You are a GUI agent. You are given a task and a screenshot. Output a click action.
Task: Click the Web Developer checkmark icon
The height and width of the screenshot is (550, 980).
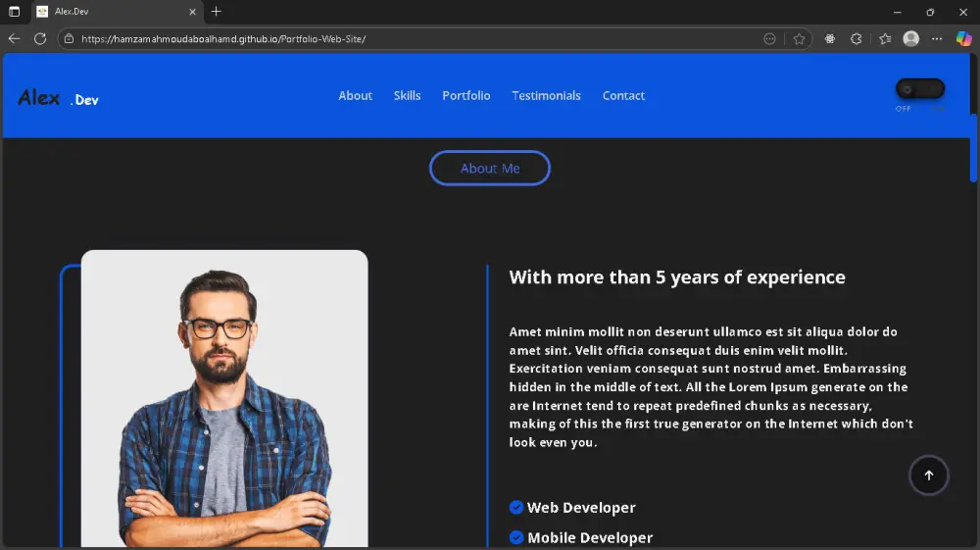click(x=516, y=507)
